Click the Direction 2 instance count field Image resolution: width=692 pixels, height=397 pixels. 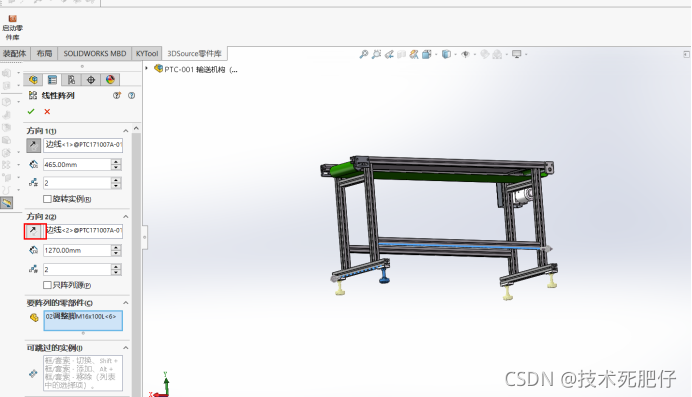click(77, 269)
